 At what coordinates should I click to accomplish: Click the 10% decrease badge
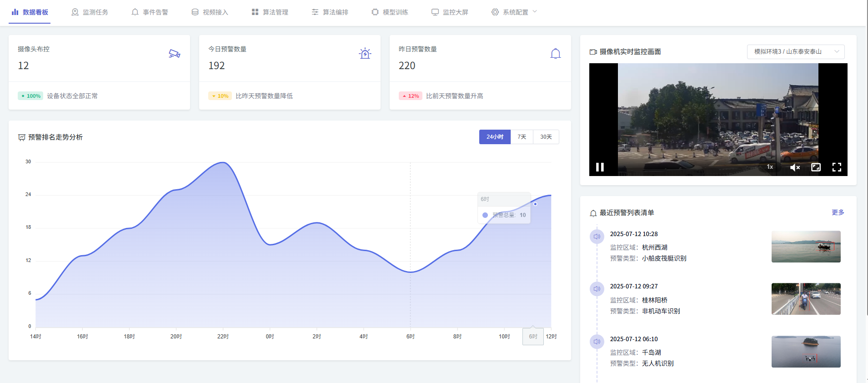coord(220,96)
